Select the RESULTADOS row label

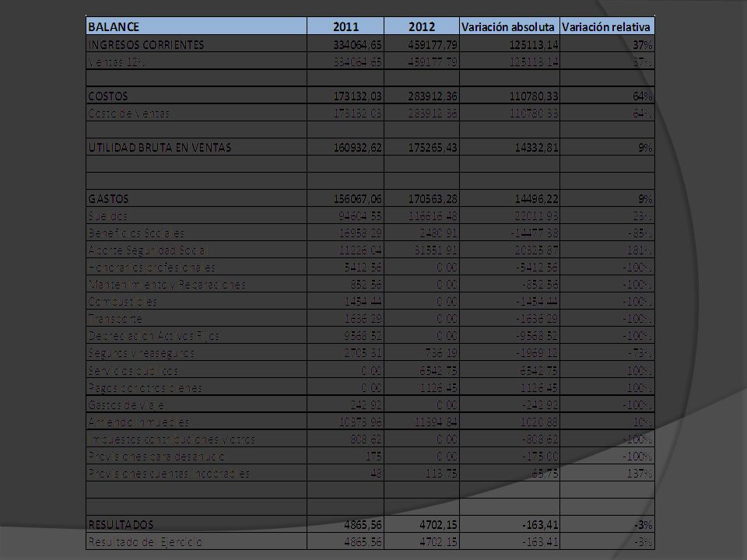coord(121,525)
